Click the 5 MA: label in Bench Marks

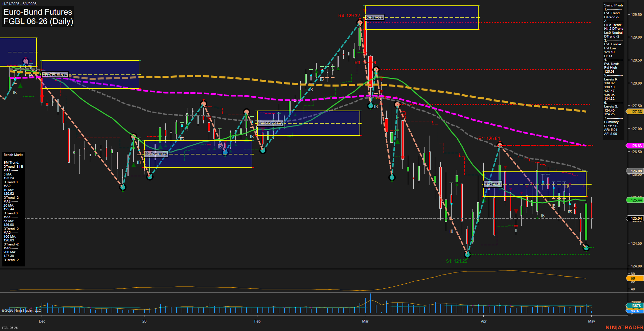pos(8,174)
